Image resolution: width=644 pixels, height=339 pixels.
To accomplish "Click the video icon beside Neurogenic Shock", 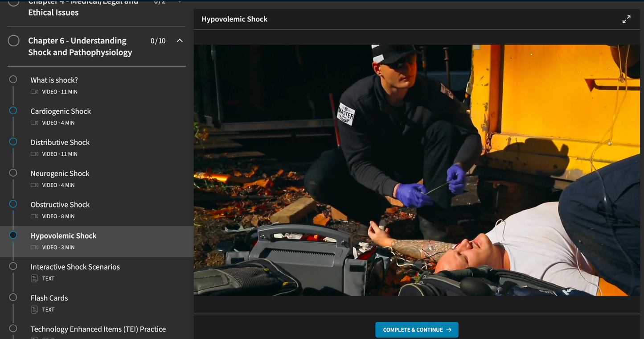I will pyautogui.click(x=34, y=185).
